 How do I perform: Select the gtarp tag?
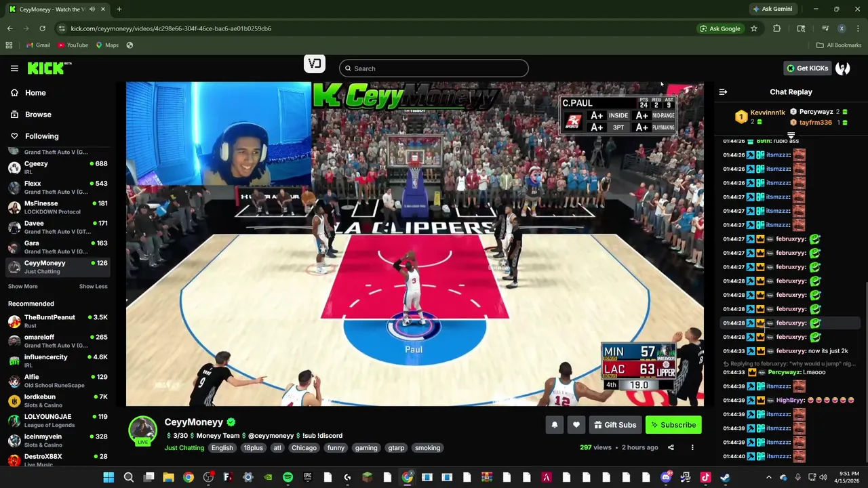pos(396,448)
